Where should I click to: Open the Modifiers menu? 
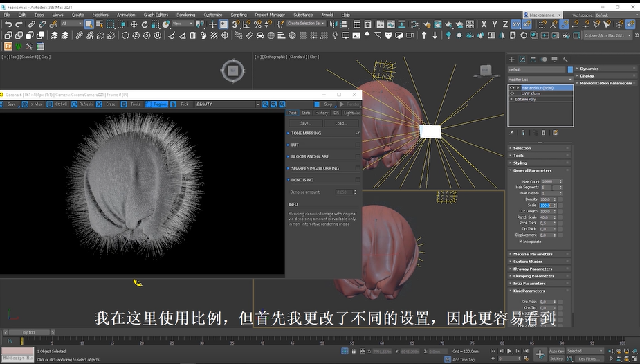100,15
